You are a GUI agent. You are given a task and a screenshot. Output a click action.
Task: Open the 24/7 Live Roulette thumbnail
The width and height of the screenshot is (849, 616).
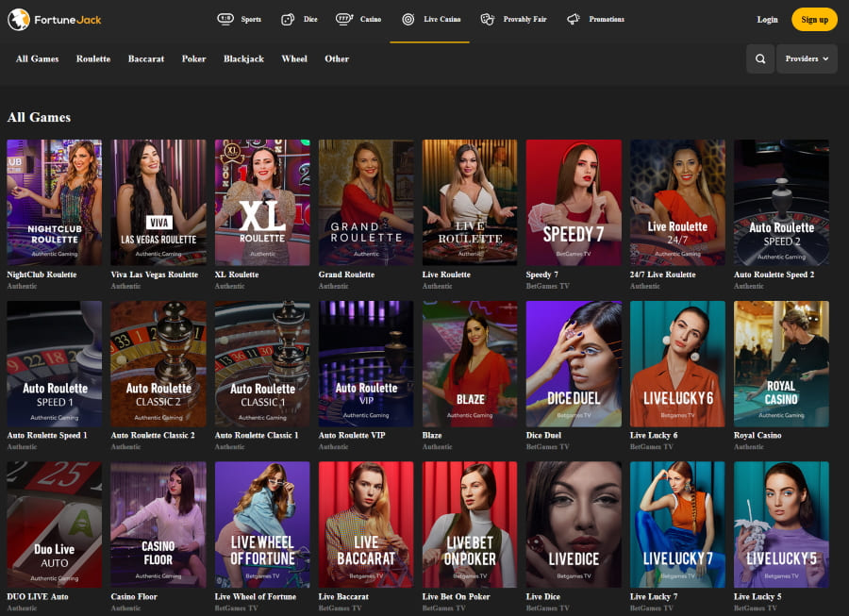677,203
